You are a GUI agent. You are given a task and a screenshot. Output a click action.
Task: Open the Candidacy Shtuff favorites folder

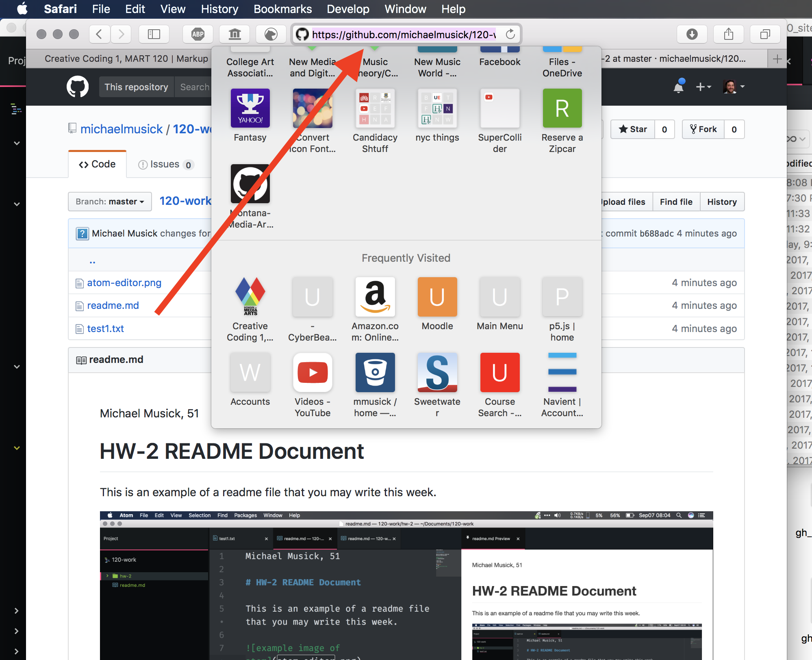tap(375, 121)
